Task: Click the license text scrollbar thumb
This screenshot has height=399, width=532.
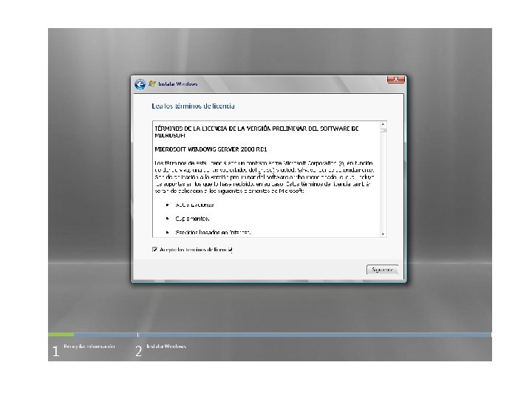Action: coord(383,130)
